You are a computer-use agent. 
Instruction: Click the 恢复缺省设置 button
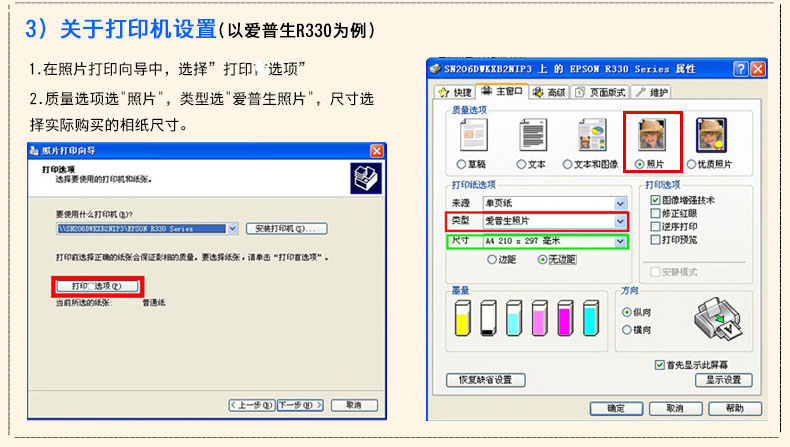486,380
